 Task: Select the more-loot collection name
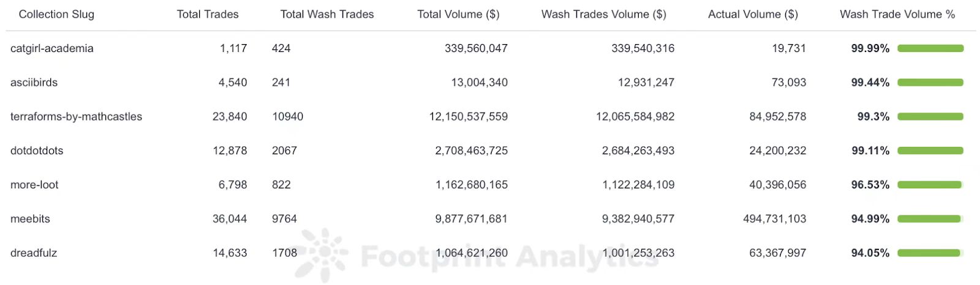coord(34,185)
